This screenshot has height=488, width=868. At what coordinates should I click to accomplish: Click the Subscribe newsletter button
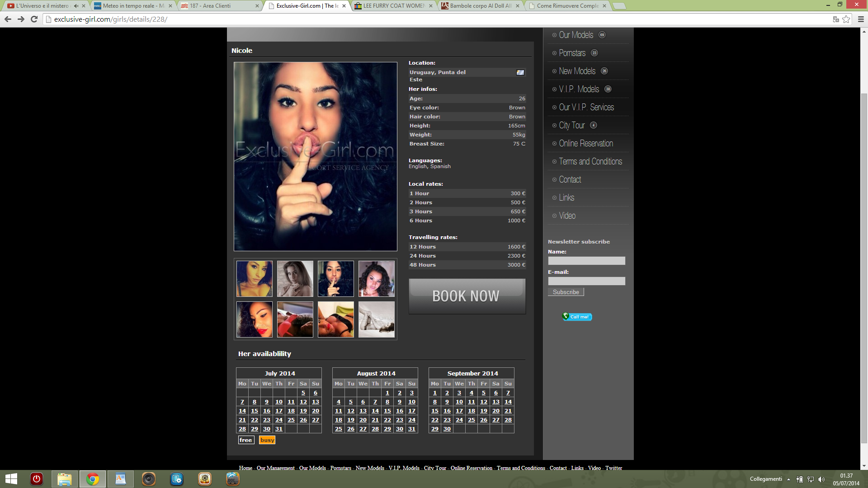[x=566, y=292]
